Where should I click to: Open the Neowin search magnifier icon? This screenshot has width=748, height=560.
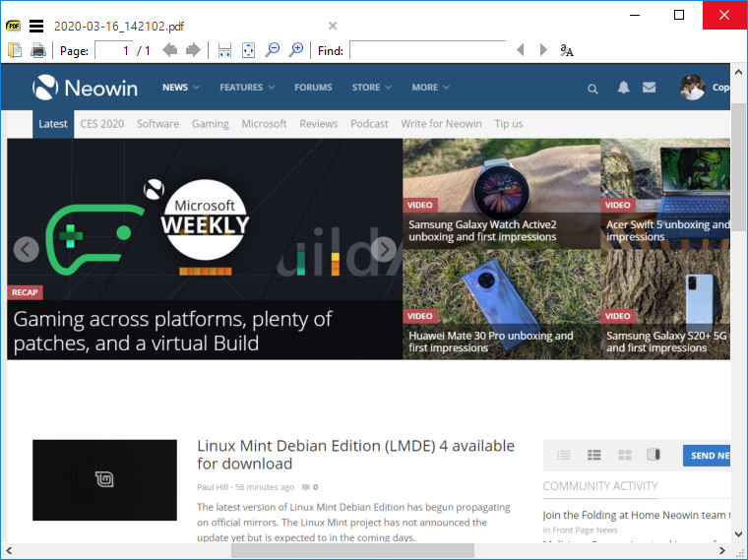click(592, 89)
